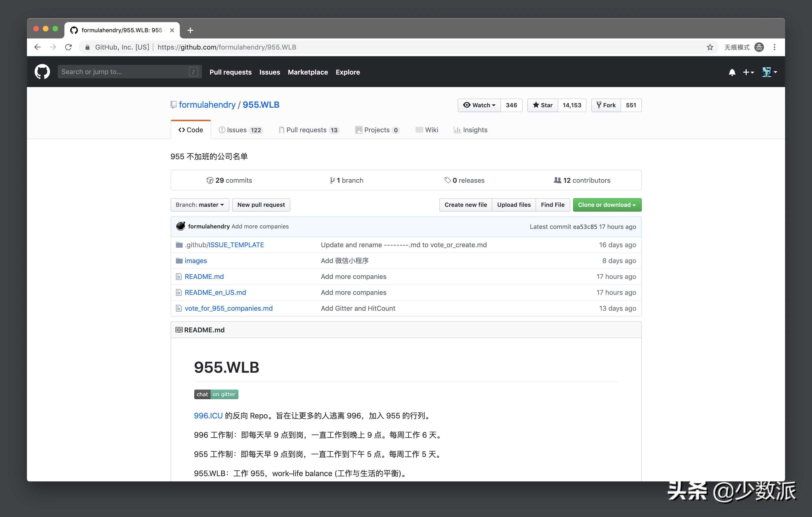Expand the Clone or download menu
This screenshot has width=812, height=517.
[607, 205]
